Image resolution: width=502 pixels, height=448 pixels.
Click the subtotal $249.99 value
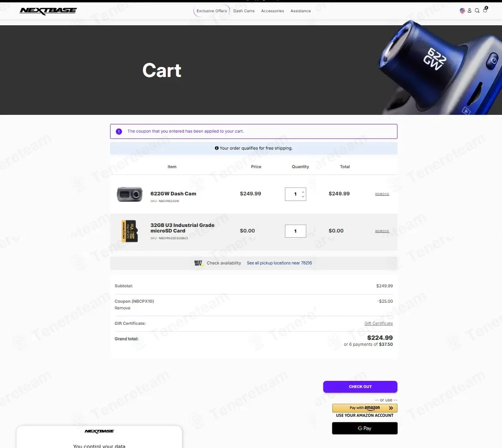coord(384,286)
